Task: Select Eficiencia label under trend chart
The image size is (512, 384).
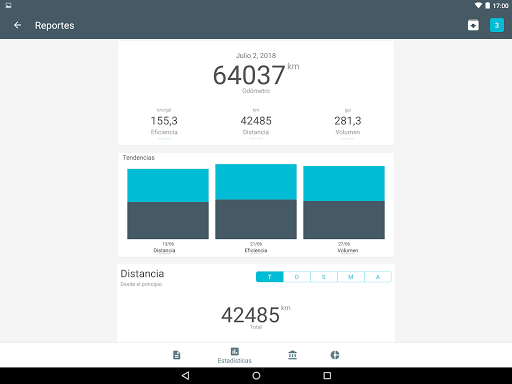Action: [x=256, y=250]
